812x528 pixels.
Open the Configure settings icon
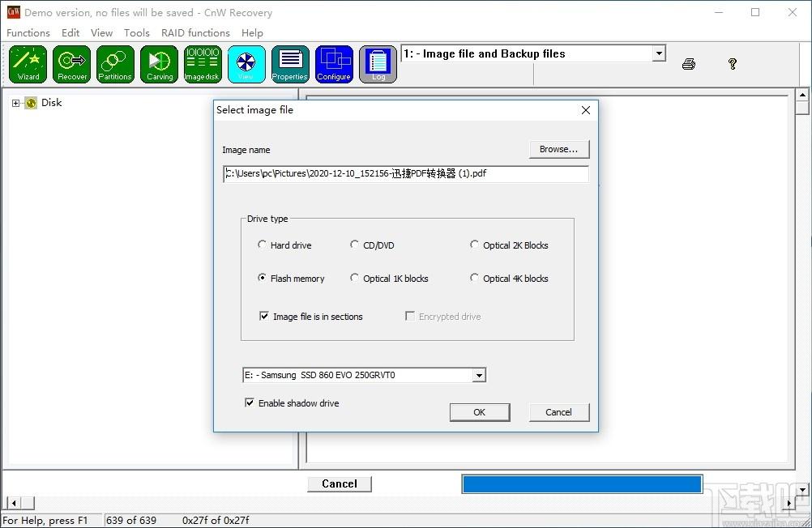coord(334,64)
